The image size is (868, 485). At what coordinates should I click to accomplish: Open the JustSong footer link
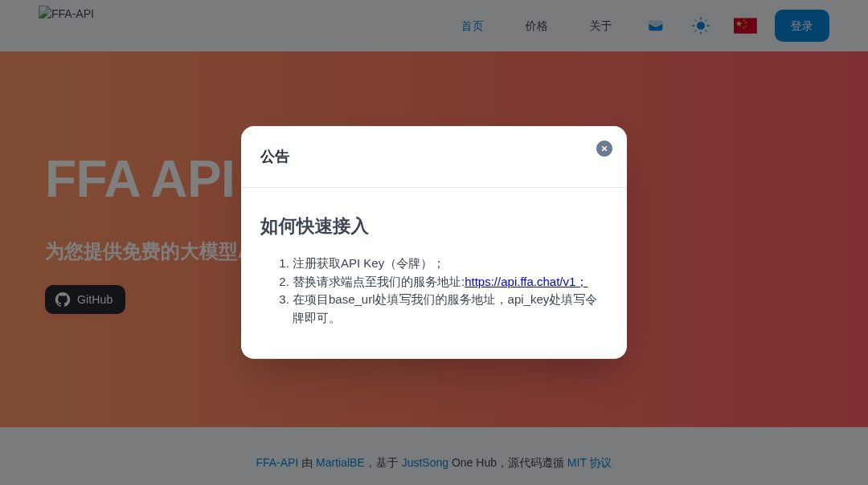pyautogui.click(x=424, y=463)
